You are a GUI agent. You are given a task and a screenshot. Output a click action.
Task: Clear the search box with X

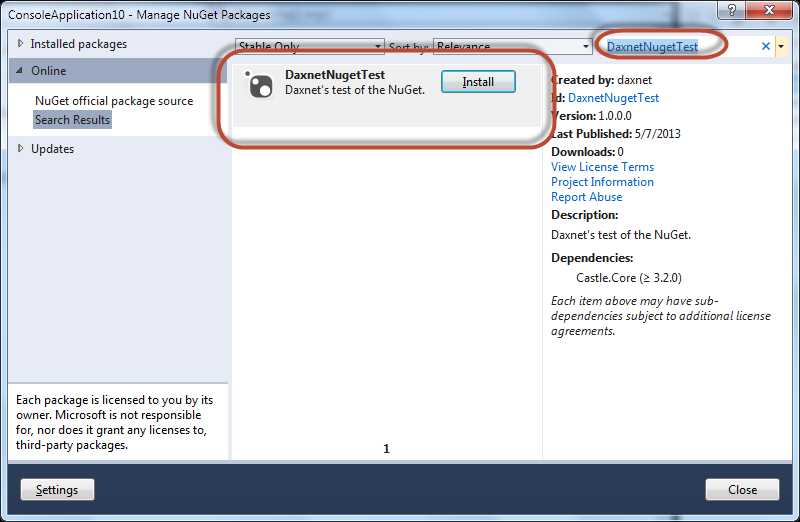point(765,46)
